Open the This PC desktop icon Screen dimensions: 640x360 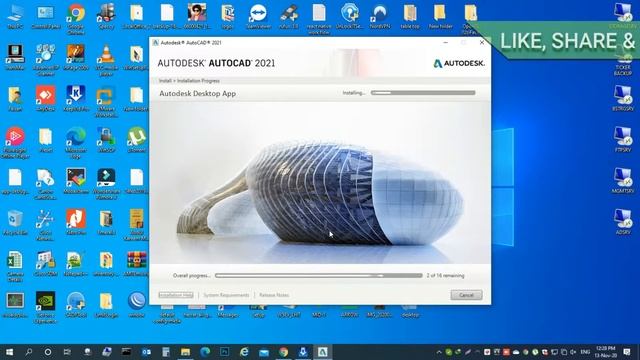click(15, 16)
